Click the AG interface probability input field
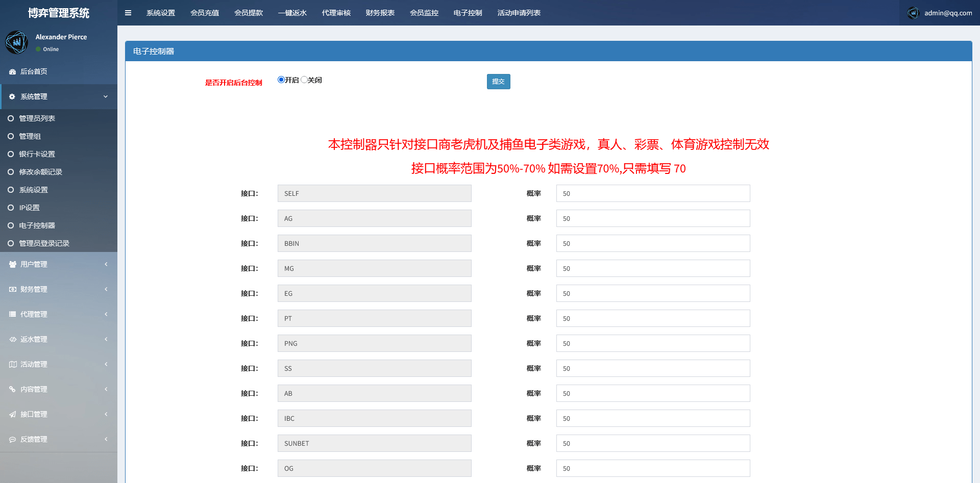 (653, 218)
